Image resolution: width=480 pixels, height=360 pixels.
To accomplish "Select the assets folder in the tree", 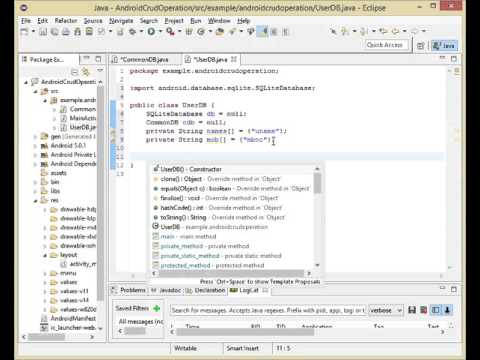I will [54, 173].
